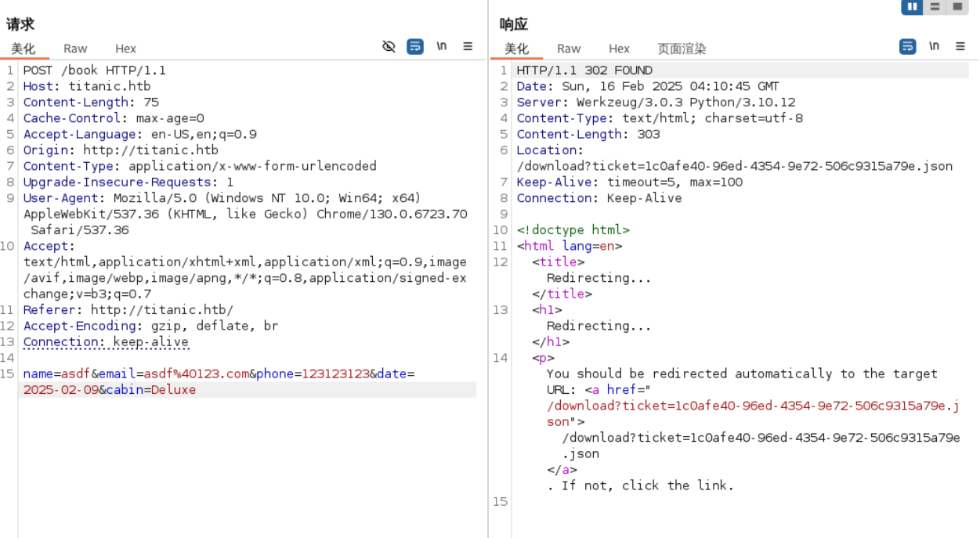This screenshot has width=980, height=538.
Task: Open the response panel hamburger menu
Action: point(960,47)
